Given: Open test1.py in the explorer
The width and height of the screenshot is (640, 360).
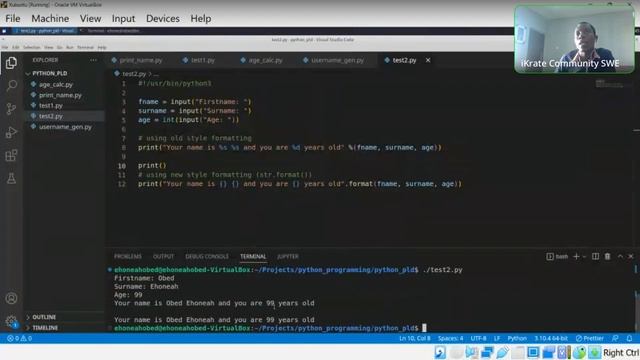Looking at the screenshot, I should [51, 106].
